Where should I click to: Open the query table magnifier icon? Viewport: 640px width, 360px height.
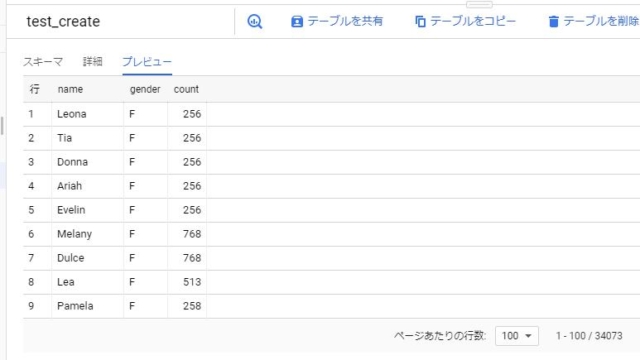click(255, 21)
